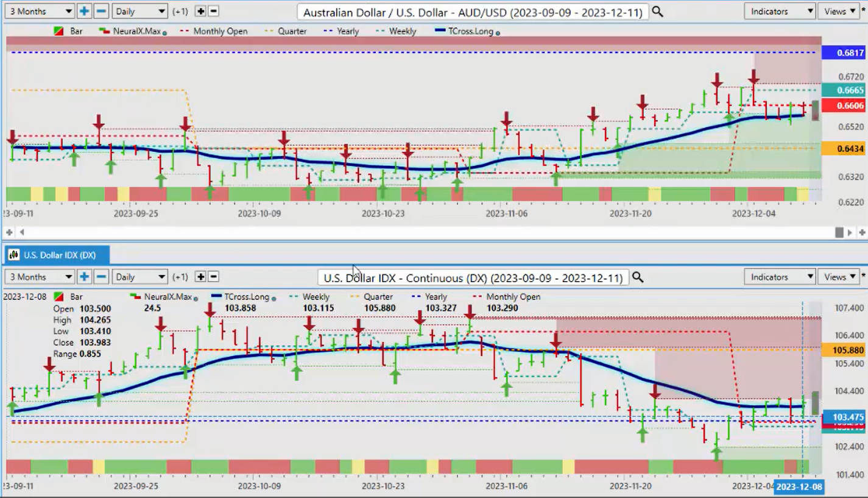The height and width of the screenshot is (498, 868).
Task: Zoom in with AUD/USD blue plus button
Action: click(x=84, y=11)
